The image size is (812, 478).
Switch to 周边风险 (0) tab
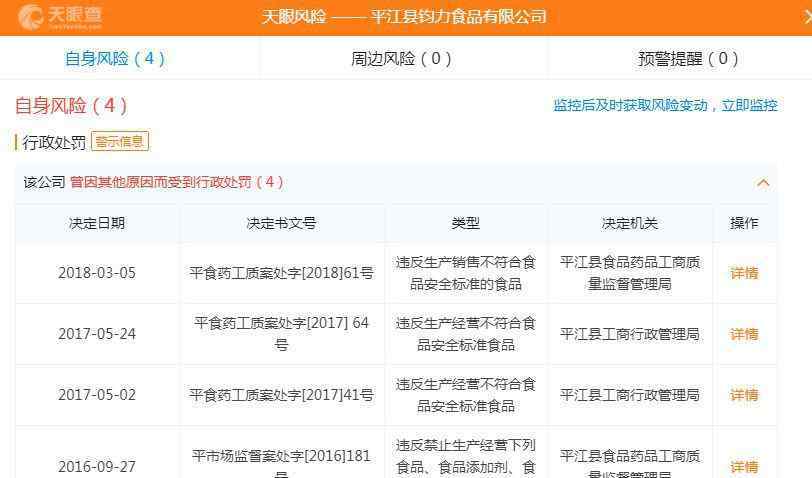[401, 59]
